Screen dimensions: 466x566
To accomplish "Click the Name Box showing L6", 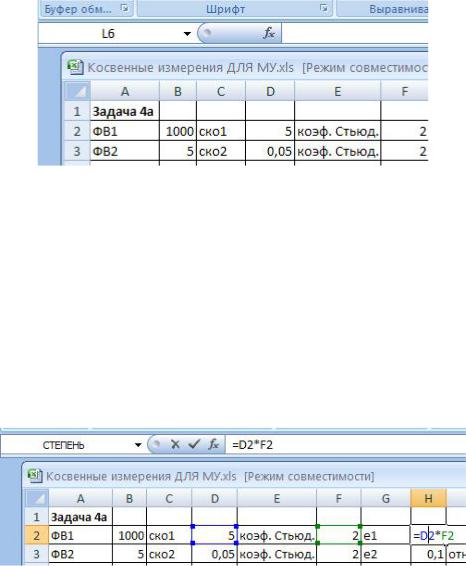I will pyautogui.click(x=108, y=34).
